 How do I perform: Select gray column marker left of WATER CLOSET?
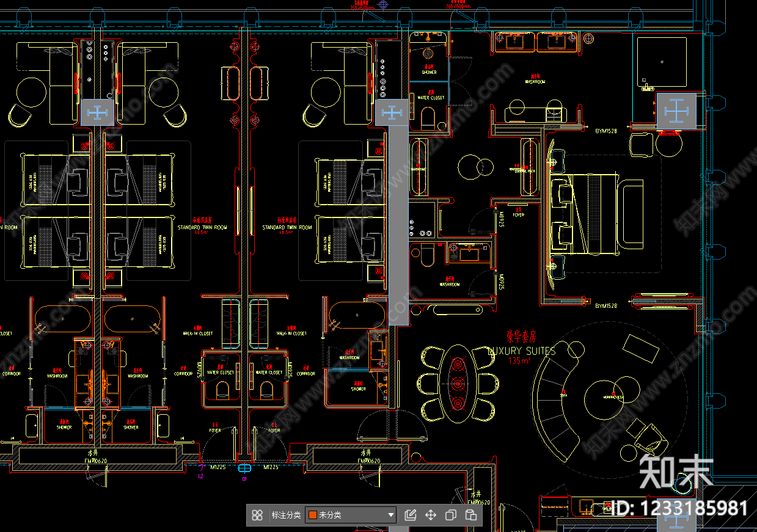pos(391,112)
